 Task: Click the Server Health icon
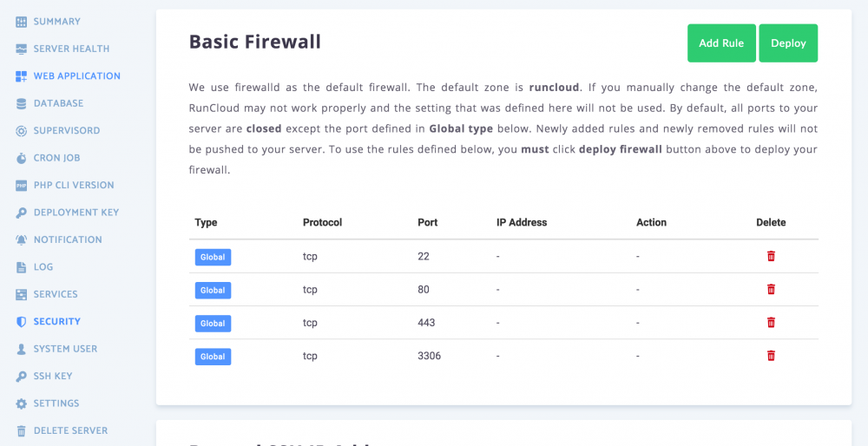point(22,49)
